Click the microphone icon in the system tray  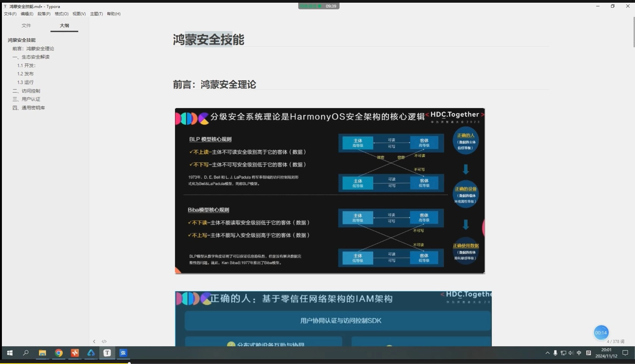[555, 353]
